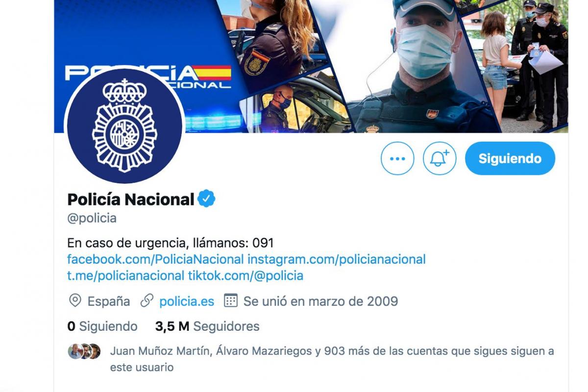Click the blue verified badge
This screenshot has width=588, height=392.
coord(206,199)
